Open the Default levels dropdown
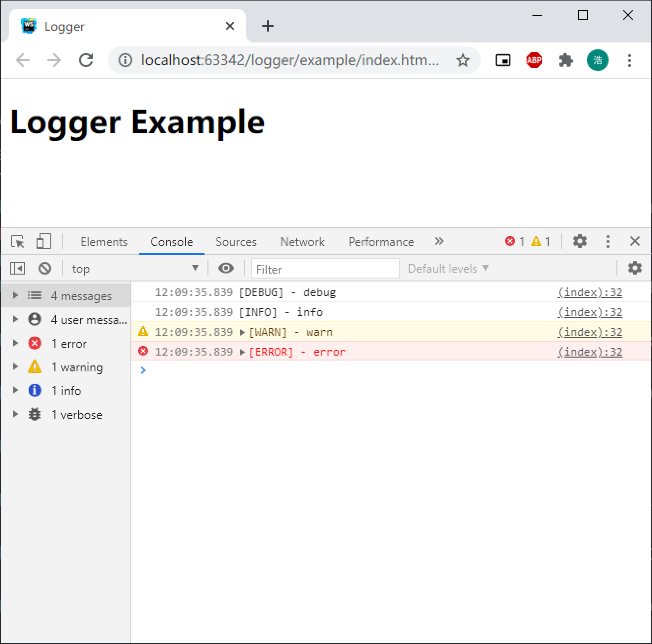 point(447,268)
